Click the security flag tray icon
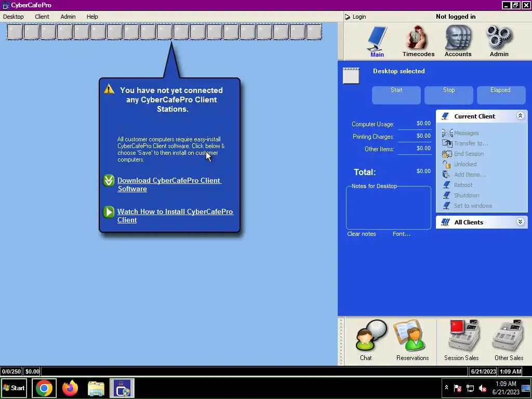 (x=458, y=388)
